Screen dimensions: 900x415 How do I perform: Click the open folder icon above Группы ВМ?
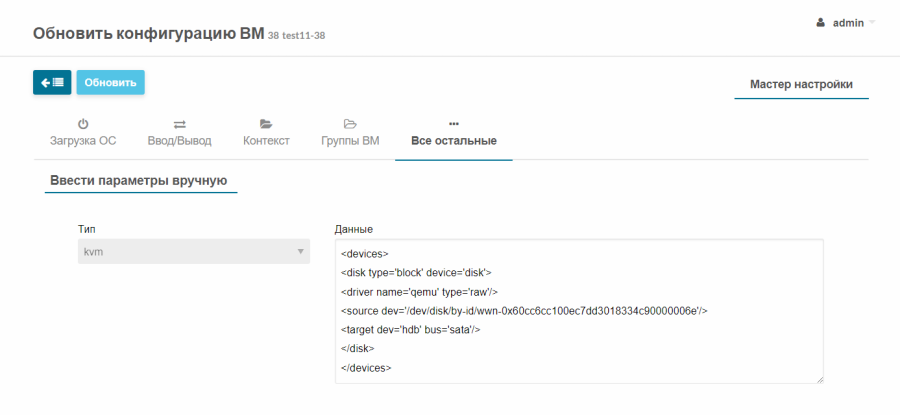click(350, 123)
